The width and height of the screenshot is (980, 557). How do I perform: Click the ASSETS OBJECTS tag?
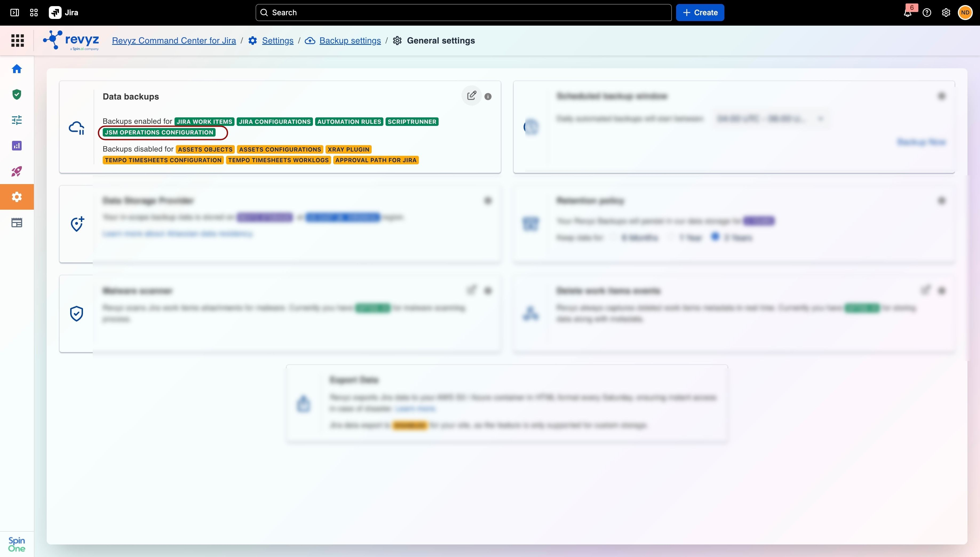[x=205, y=149]
